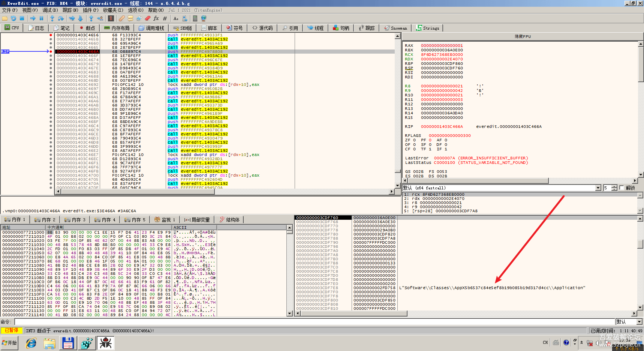
Task: Toggle breakpoint dot at address 00000001403C4665
Action: point(51,48)
